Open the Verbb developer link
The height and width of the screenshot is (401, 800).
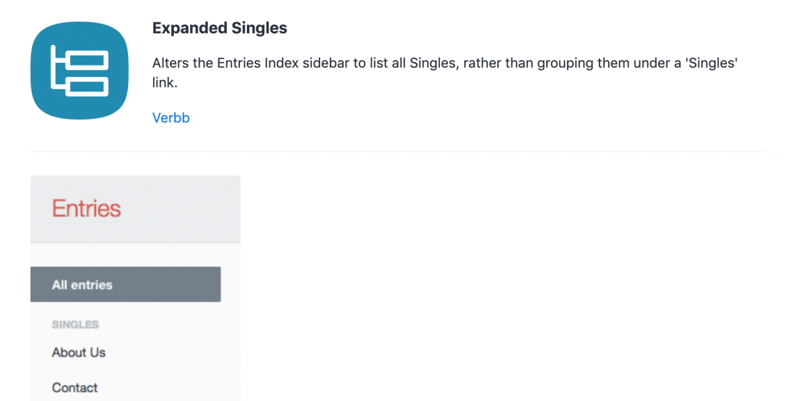171,118
